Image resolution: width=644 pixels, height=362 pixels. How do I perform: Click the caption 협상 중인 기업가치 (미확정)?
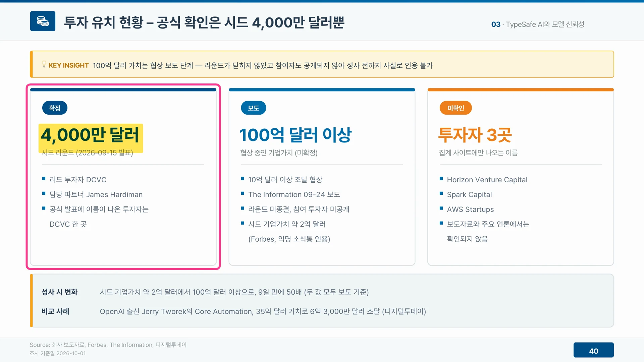tap(279, 153)
